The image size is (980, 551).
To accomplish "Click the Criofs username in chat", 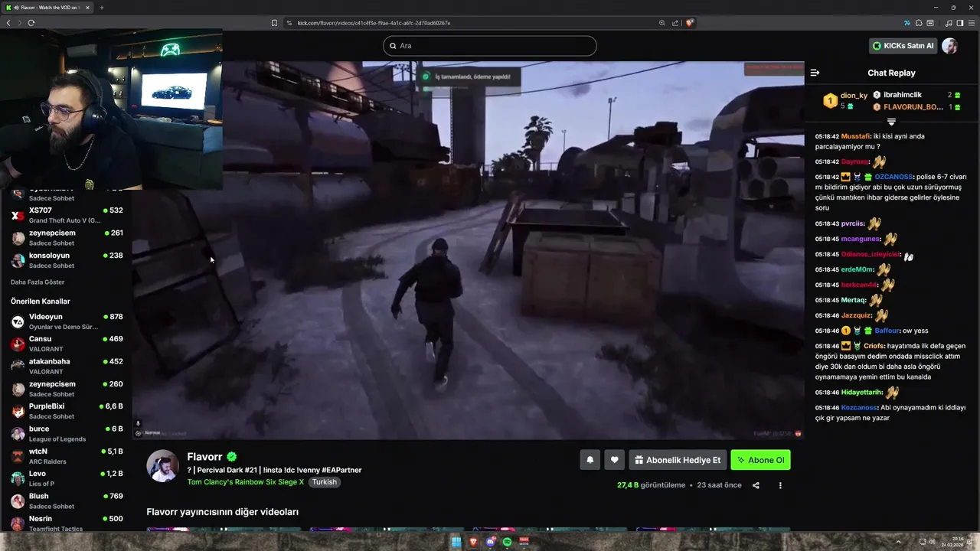I will pos(874,346).
